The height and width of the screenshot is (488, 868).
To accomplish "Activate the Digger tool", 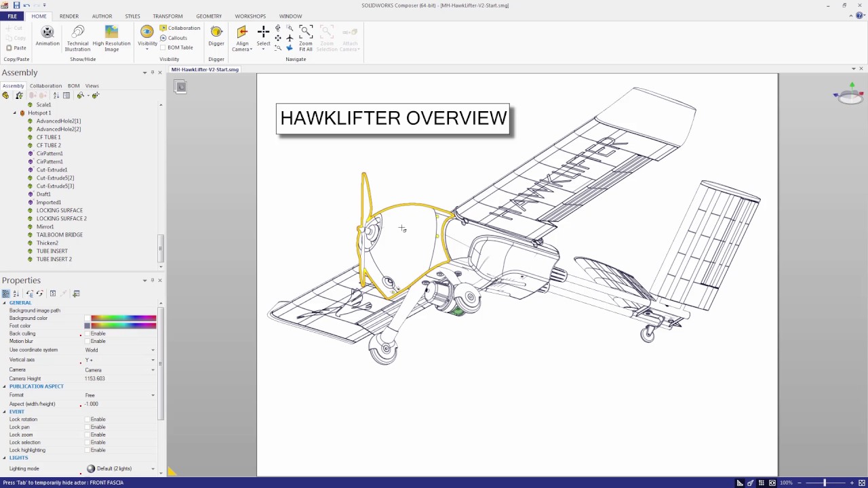I will click(216, 37).
